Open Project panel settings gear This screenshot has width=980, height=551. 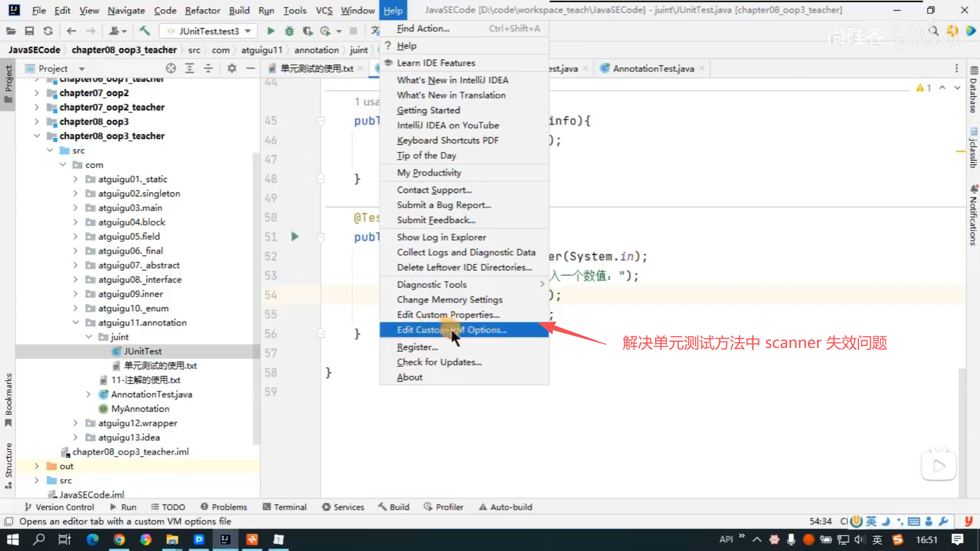(x=232, y=68)
